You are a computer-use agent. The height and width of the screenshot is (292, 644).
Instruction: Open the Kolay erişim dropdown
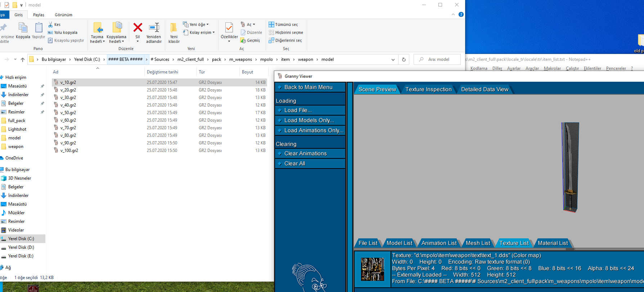coord(199,32)
